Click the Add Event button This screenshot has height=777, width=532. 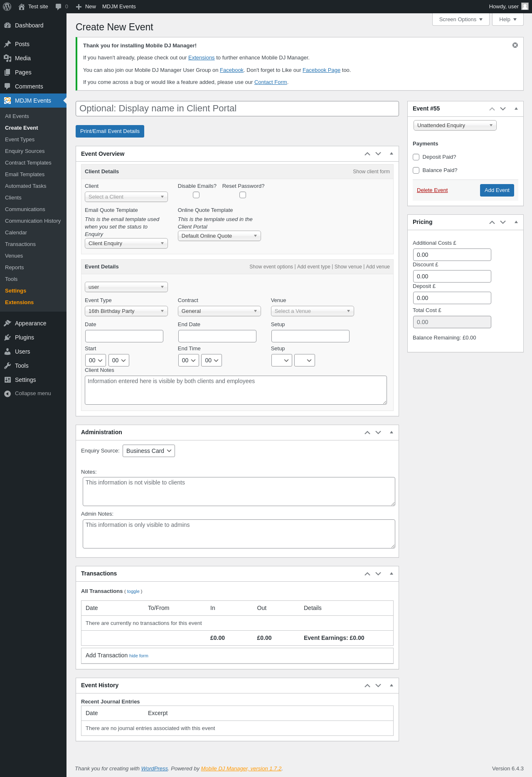coord(497,190)
